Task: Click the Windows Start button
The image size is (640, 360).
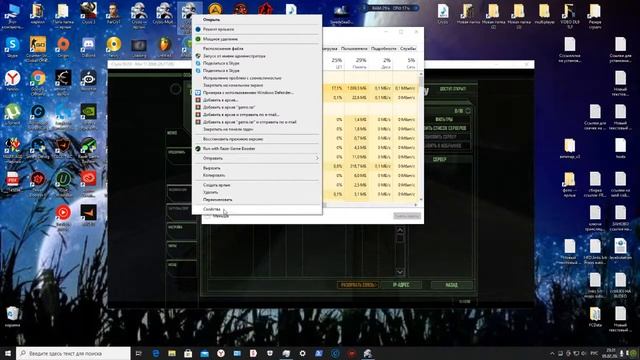Action: point(8,353)
